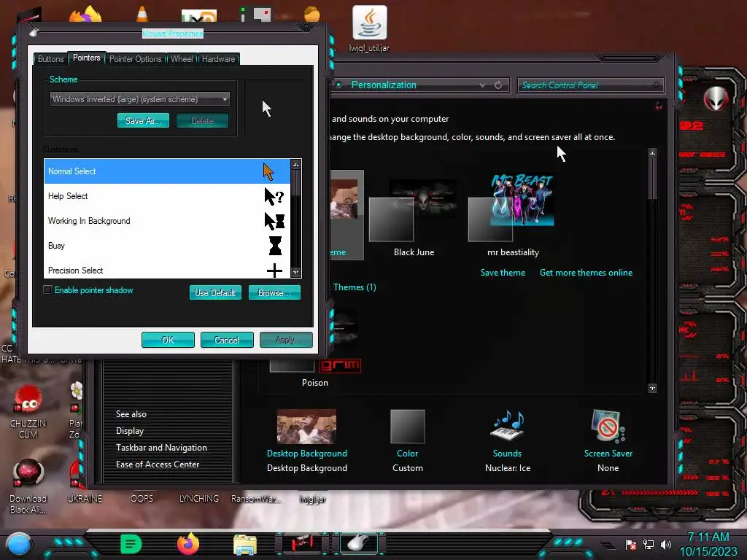This screenshot has height=560, width=747.
Task: Open the Desktop Background link
Action: [x=307, y=454]
